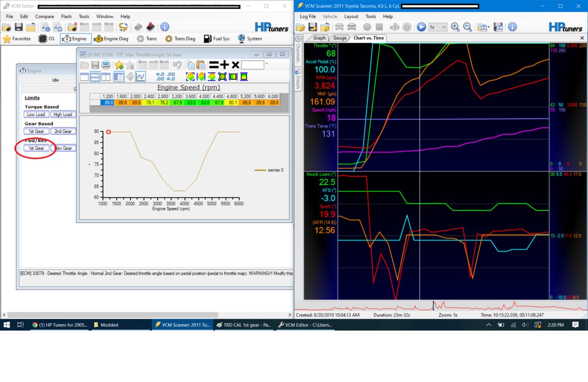Open the Trans Diag section
588x382 pixels.
(181, 39)
